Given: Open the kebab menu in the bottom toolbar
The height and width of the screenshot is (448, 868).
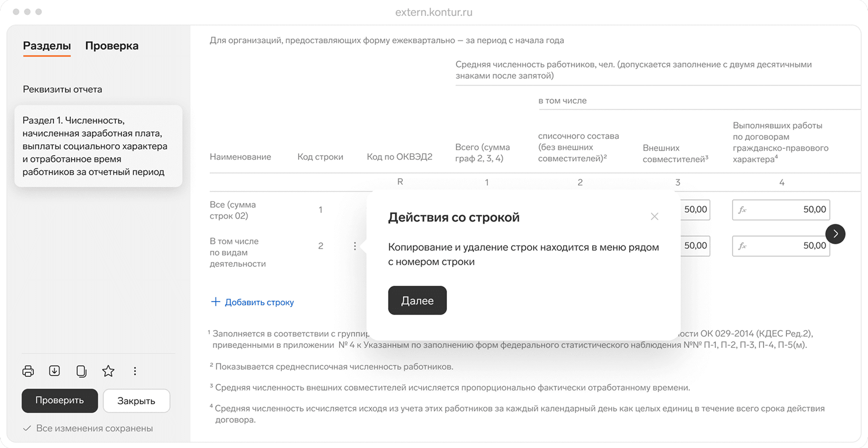Looking at the screenshot, I should coord(134,371).
